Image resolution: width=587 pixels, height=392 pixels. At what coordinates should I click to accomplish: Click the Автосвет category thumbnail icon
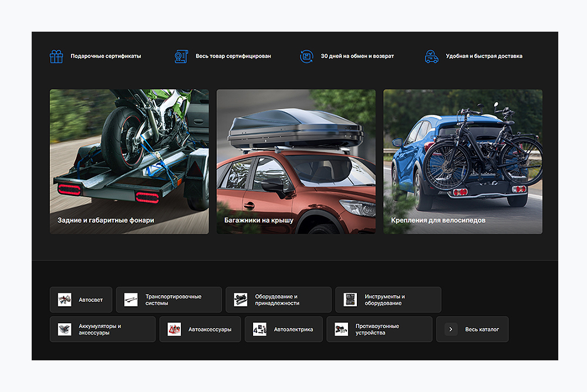coord(65,299)
